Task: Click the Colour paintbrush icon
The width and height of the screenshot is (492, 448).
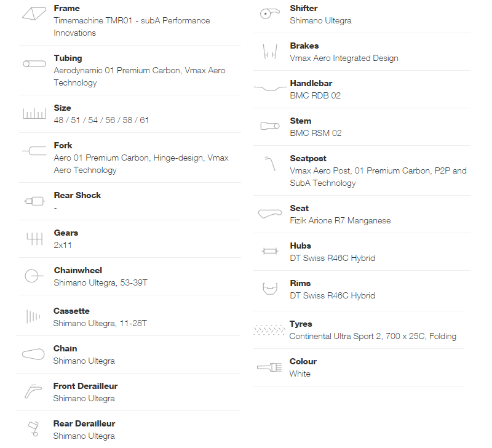Action: click(x=269, y=367)
